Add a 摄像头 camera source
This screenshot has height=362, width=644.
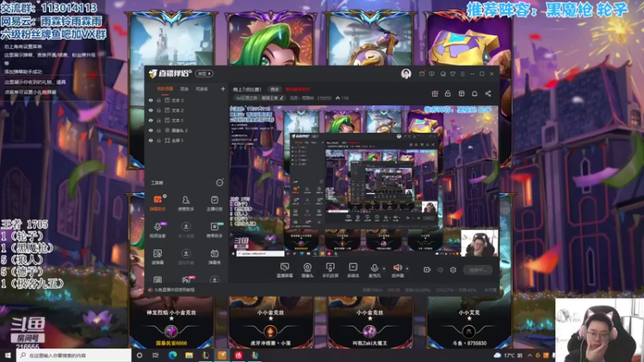pos(308,270)
